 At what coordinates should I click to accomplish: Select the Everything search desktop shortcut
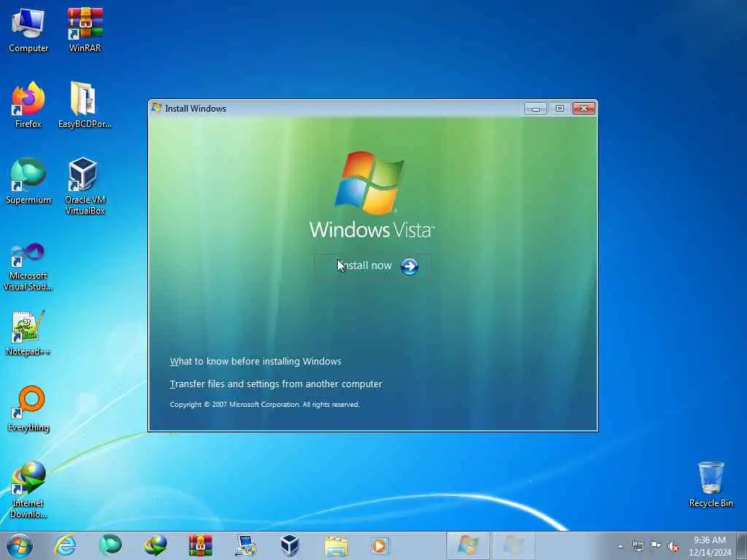(x=28, y=409)
